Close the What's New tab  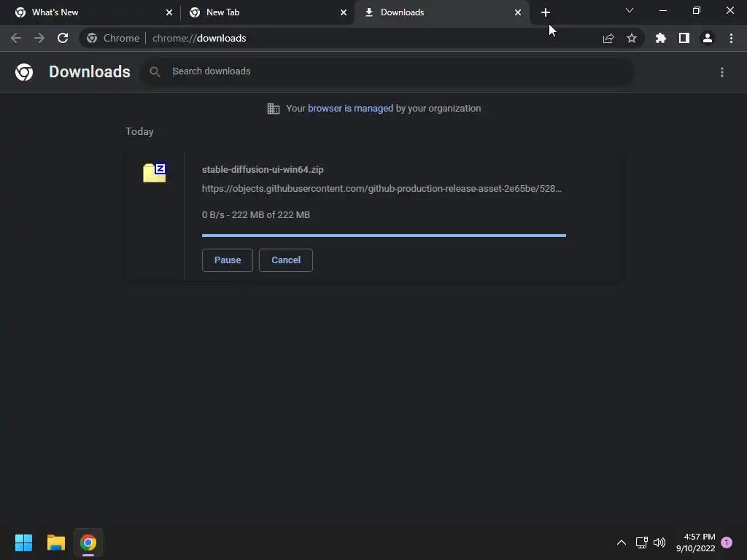click(x=169, y=12)
